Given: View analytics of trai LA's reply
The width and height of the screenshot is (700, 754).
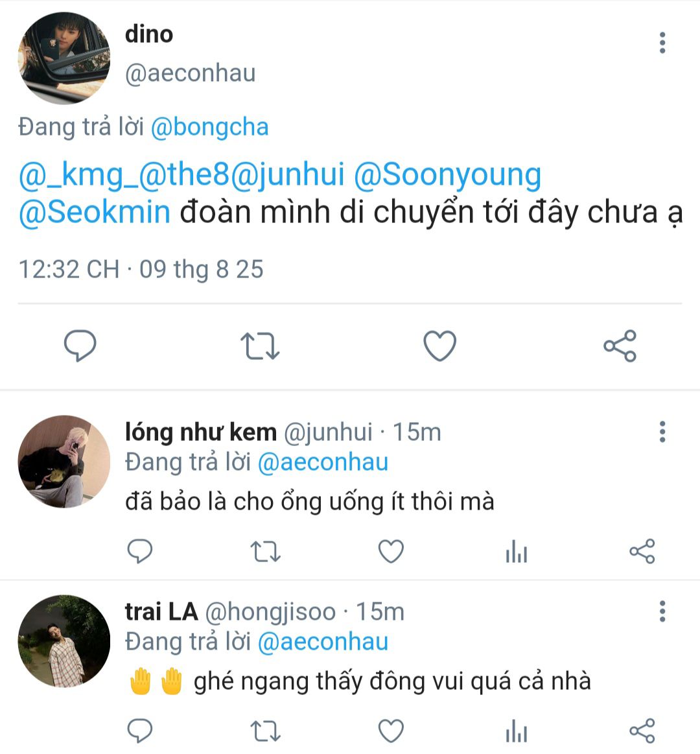Looking at the screenshot, I should [x=516, y=732].
